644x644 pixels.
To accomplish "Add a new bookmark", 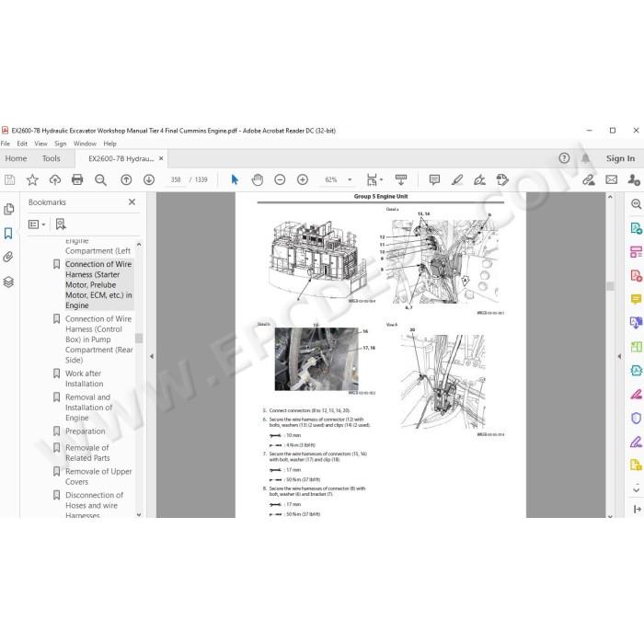I will click(x=61, y=224).
